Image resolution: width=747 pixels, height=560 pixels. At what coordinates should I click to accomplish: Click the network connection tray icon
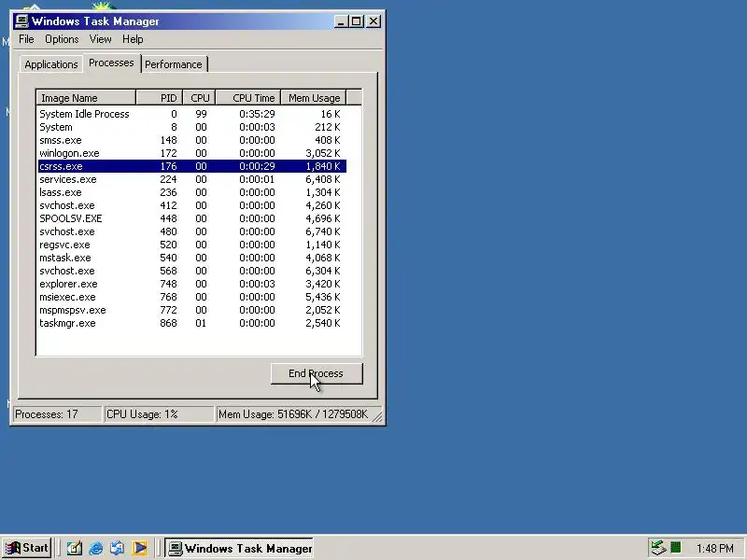[658, 548]
